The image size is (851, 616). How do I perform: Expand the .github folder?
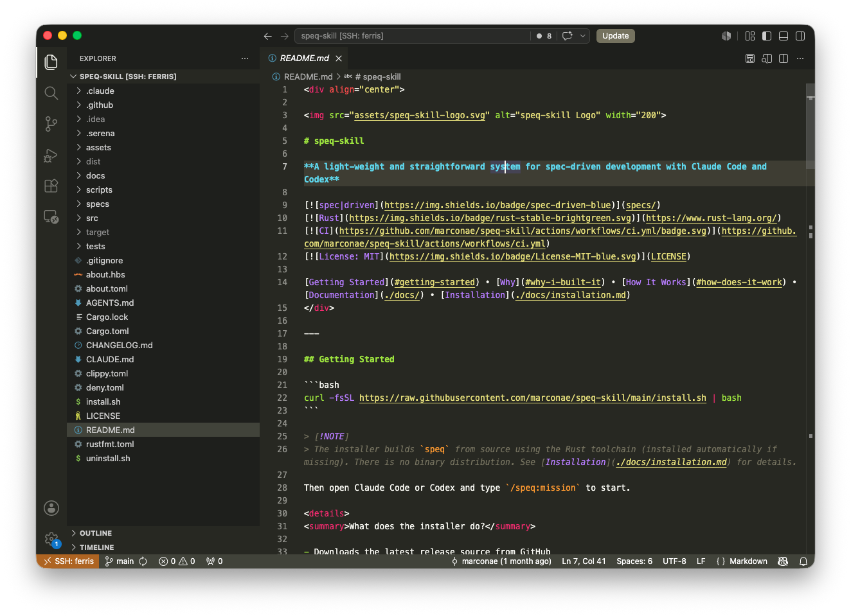[163, 105]
